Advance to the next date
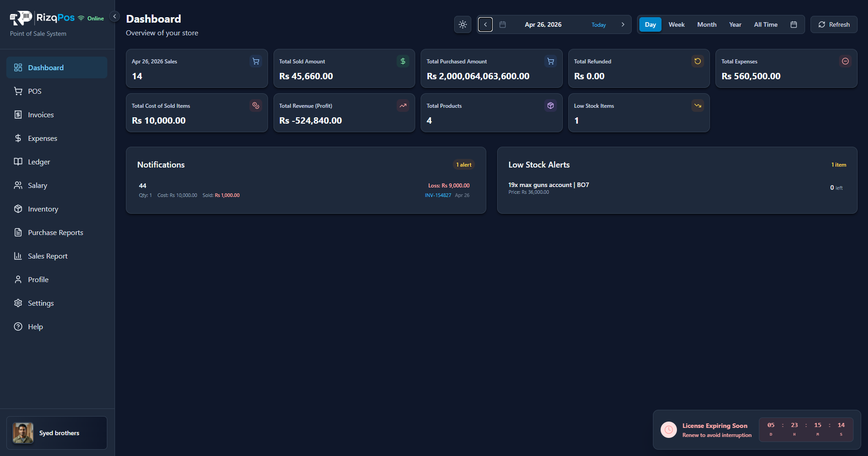The height and width of the screenshot is (456, 868). coord(623,24)
